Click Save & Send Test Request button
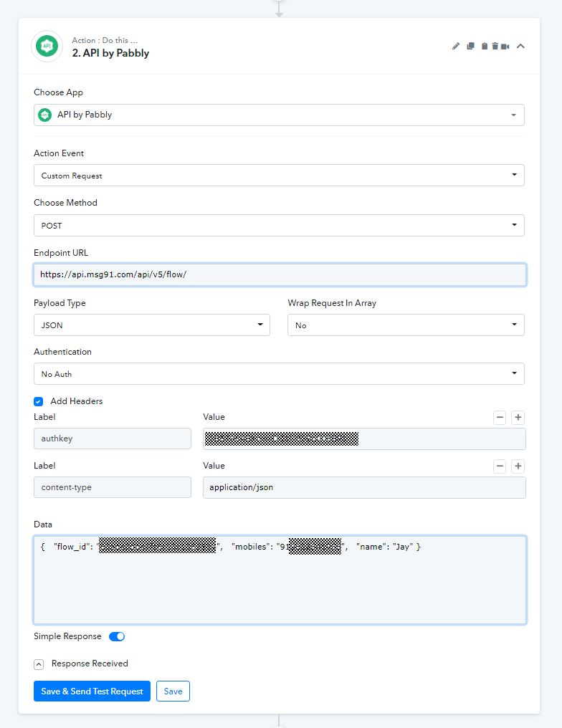 92,691
